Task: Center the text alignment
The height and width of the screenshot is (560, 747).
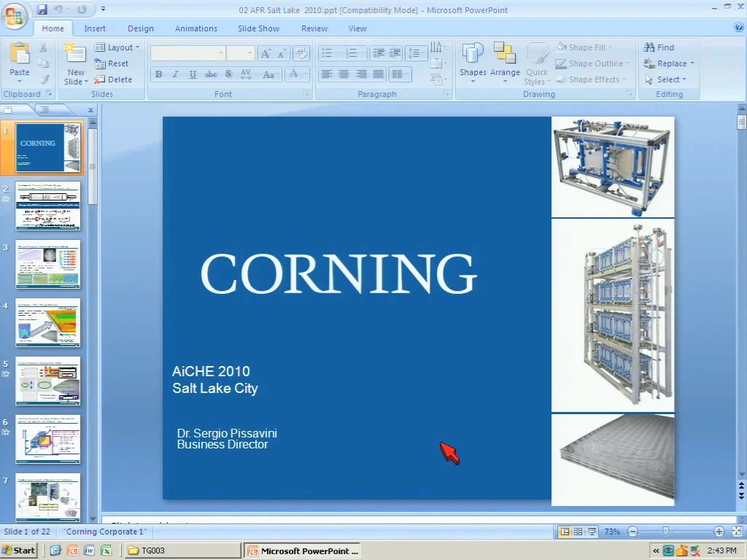Action: pyautogui.click(x=344, y=74)
